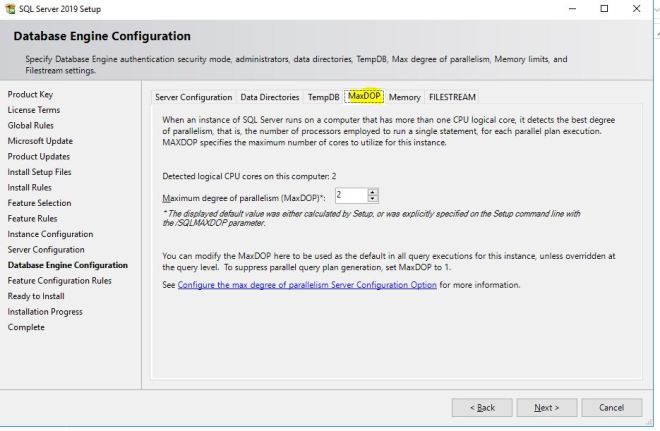Click Instance Configuration in the step list
This screenshot has width=660, height=431.
click(x=50, y=234)
